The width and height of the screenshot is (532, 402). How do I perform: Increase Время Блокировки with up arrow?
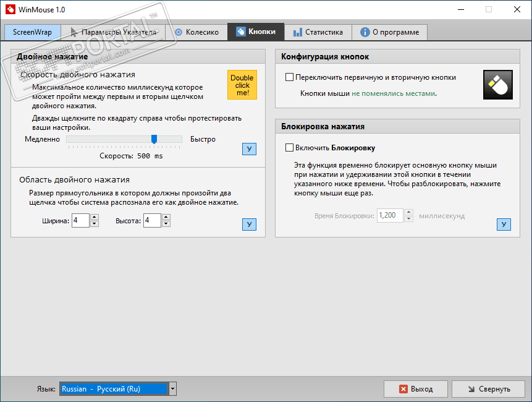pos(409,212)
